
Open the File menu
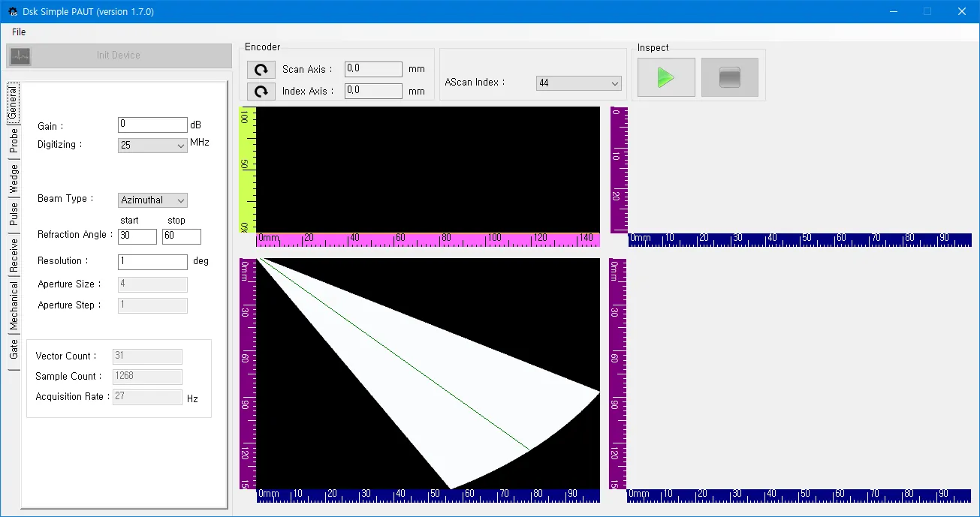pyautogui.click(x=19, y=32)
